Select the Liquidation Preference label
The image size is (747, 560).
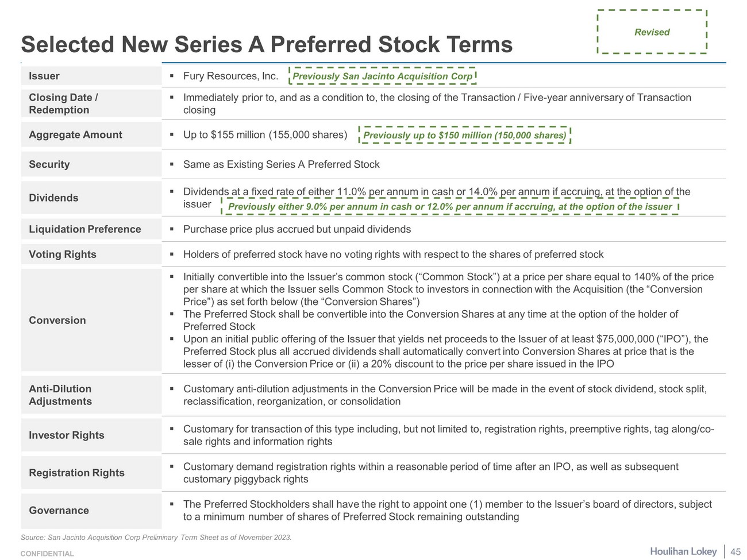pyautogui.click(x=85, y=229)
